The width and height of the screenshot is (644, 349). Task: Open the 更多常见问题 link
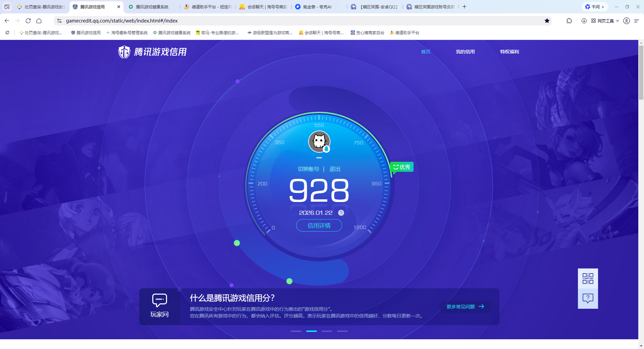(465, 306)
